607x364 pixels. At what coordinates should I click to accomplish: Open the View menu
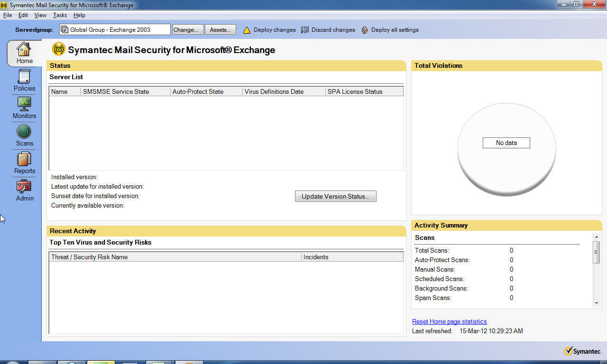[x=40, y=15]
